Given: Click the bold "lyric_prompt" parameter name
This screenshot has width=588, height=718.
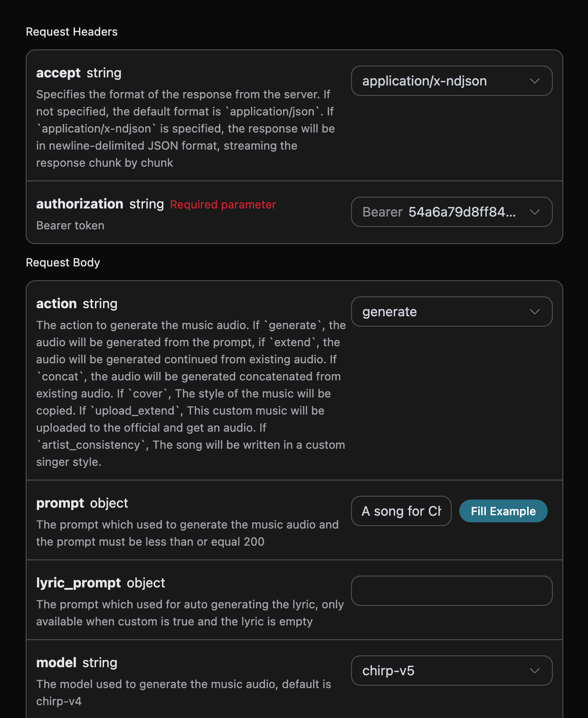Looking at the screenshot, I should click(x=78, y=583).
